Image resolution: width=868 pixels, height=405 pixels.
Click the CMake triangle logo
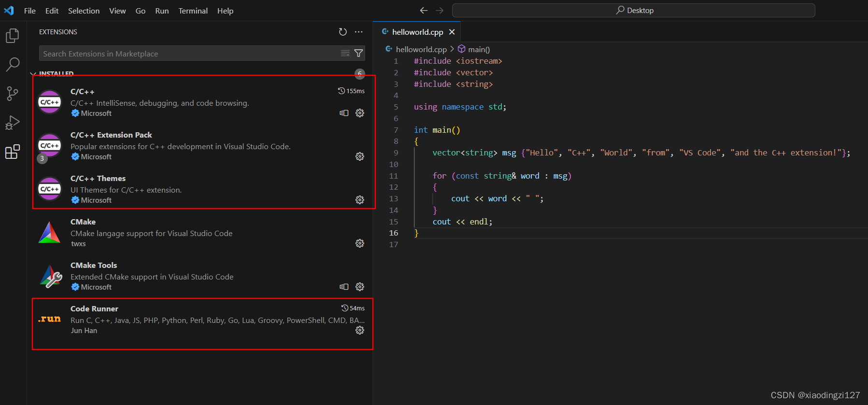pos(50,232)
